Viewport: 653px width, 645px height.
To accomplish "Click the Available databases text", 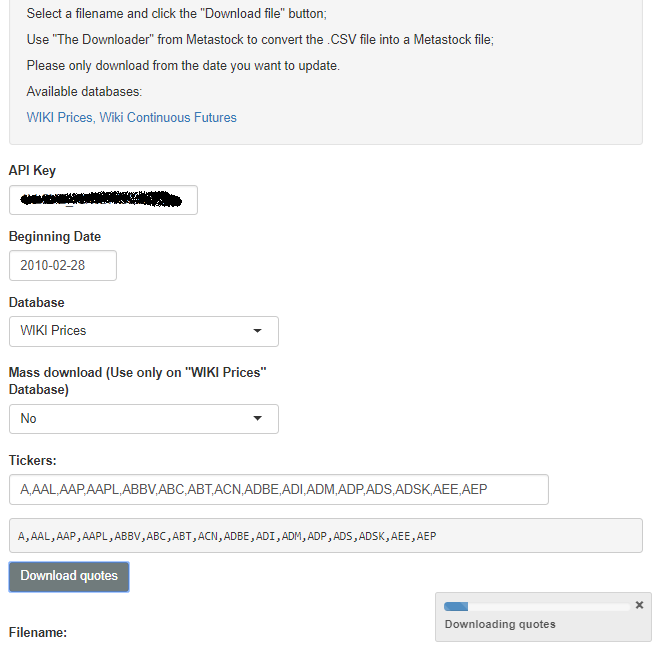I will pos(84,92).
